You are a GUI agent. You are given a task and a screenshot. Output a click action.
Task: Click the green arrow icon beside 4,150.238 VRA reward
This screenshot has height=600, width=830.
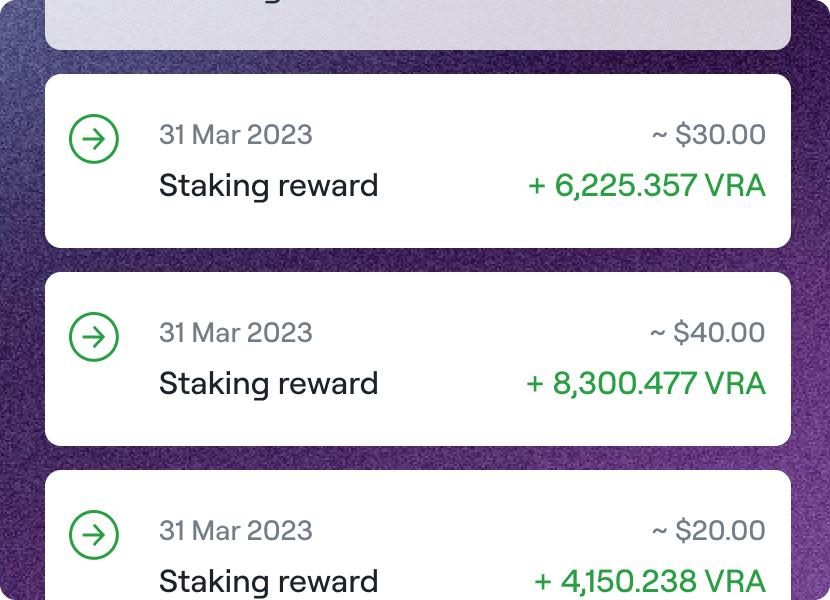[94, 535]
